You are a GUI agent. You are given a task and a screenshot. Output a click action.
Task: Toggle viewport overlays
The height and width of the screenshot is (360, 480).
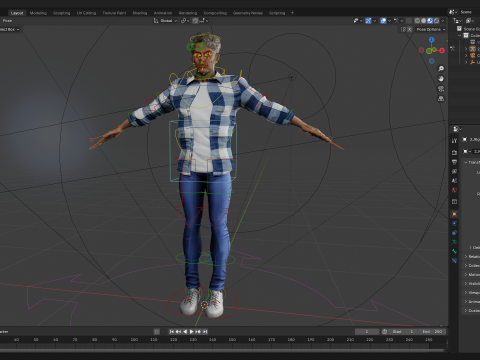pyautogui.click(x=383, y=21)
